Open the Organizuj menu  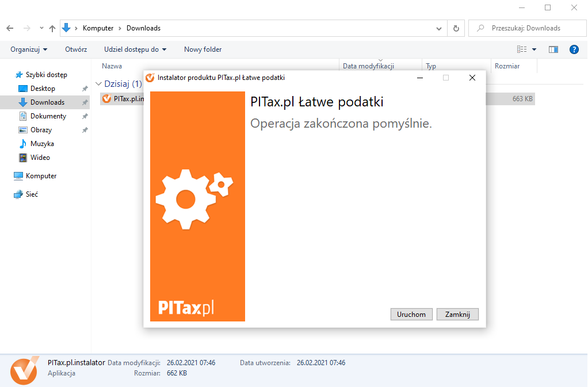tap(29, 49)
